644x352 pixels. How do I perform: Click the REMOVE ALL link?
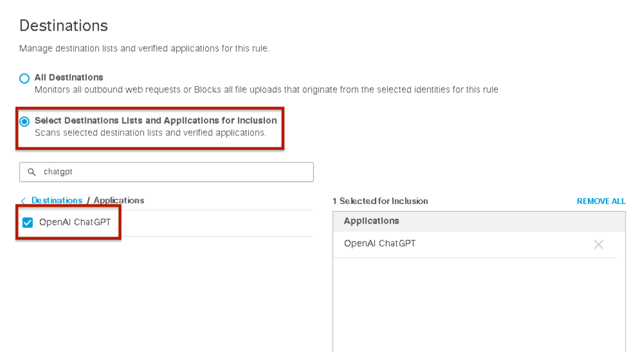pos(601,201)
